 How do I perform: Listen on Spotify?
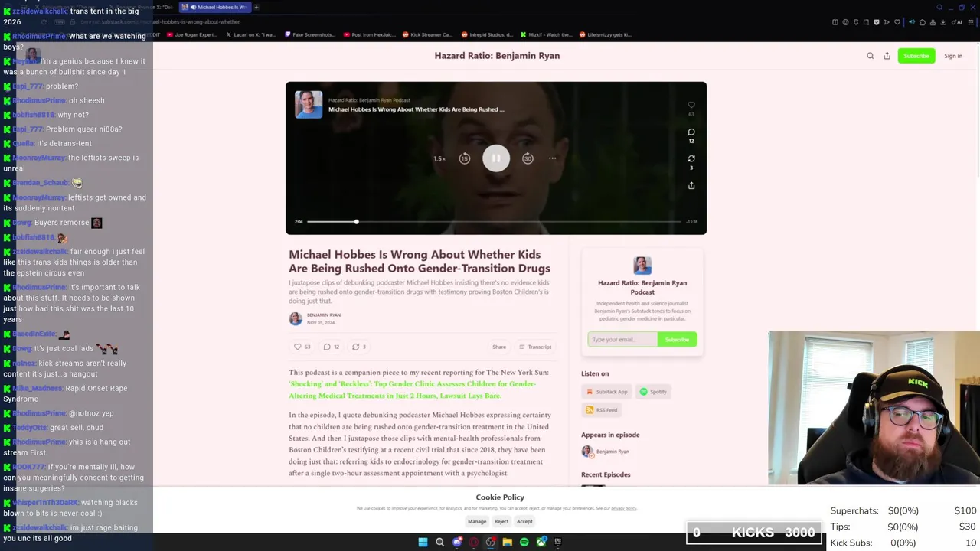(654, 392)
